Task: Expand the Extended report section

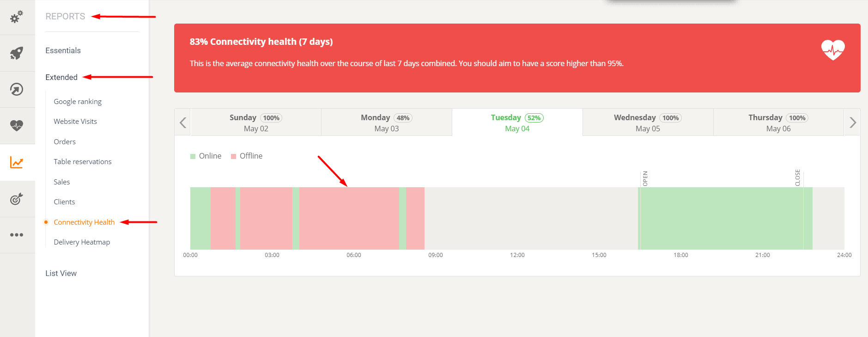Action: (61, 77)
